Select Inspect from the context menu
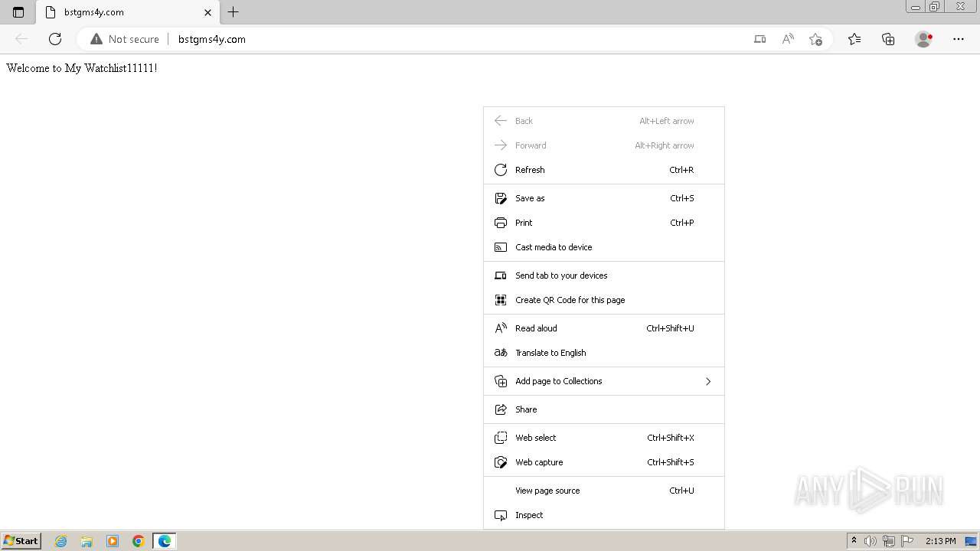This screenshot has width=980, height=551. point(604,515)
